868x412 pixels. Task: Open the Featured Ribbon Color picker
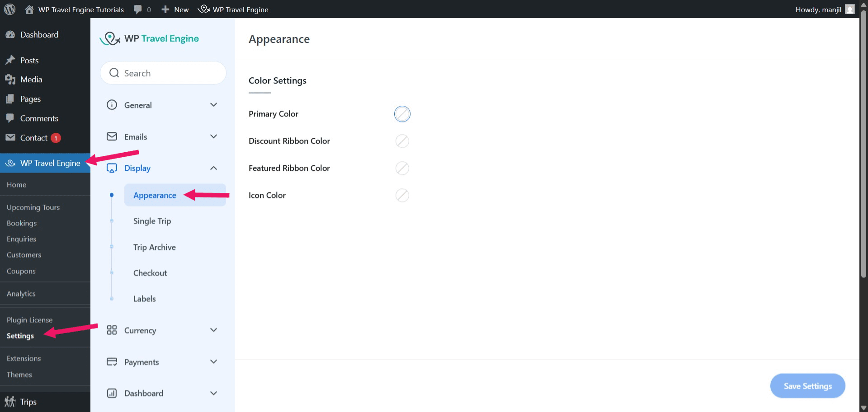pyautogui.click(x=402, y=168)
